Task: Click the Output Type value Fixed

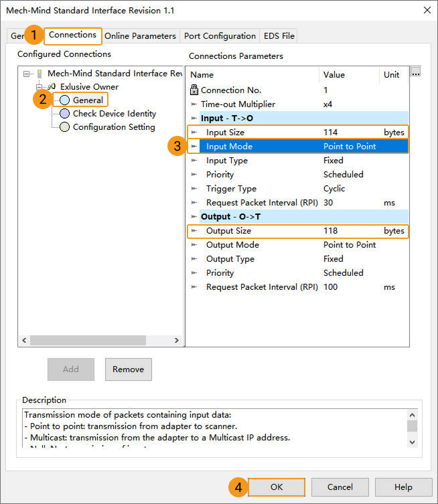Action: (x=333, y=259)
